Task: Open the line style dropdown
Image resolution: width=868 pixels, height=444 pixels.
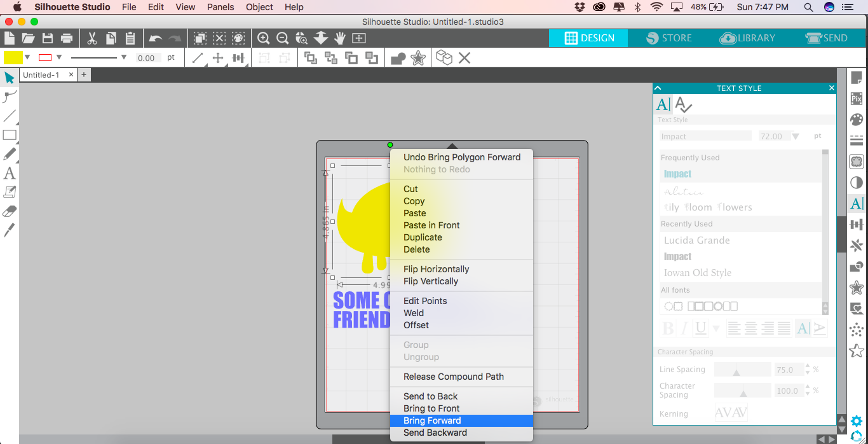Action: pyautogui.click(x=123, y=57)
